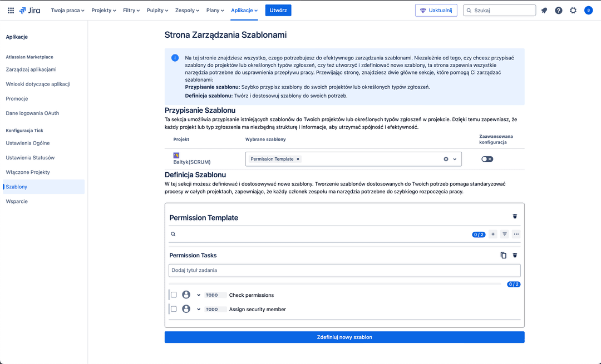Clear all selected templates
The image size is (601, 364).
[x=446, y=159]
